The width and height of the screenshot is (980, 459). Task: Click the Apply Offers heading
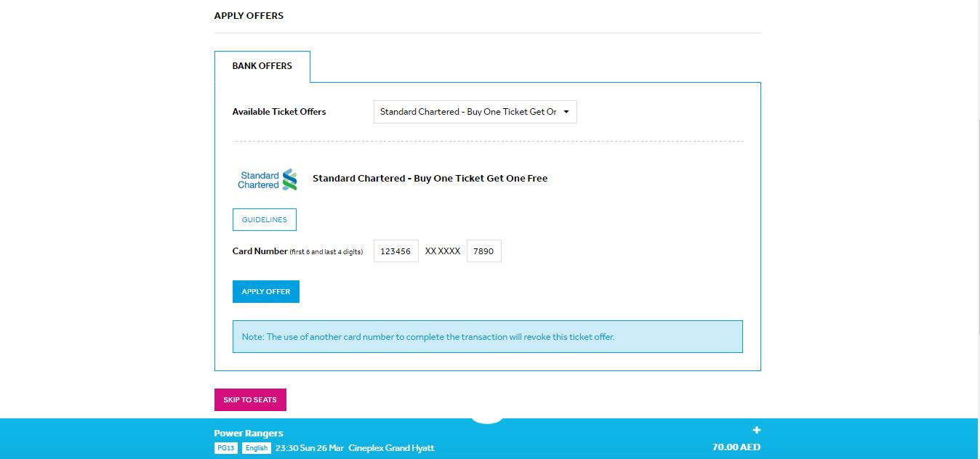coord(249,15)
